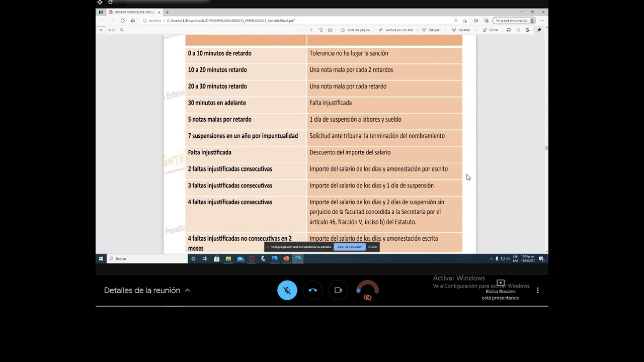Search inside the PDF with magnifier icon
Image resolution: width=644 pixels, height=362 pixels.
tap(121, 30)
